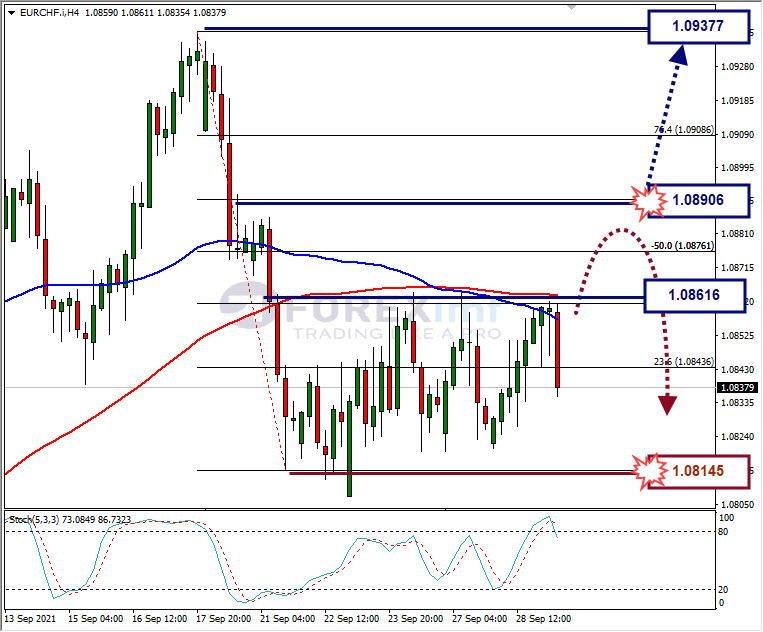This screenshot has height=632, width=763.
Task: Click stochastic scale value 100
Action: (x=726, y=518)
